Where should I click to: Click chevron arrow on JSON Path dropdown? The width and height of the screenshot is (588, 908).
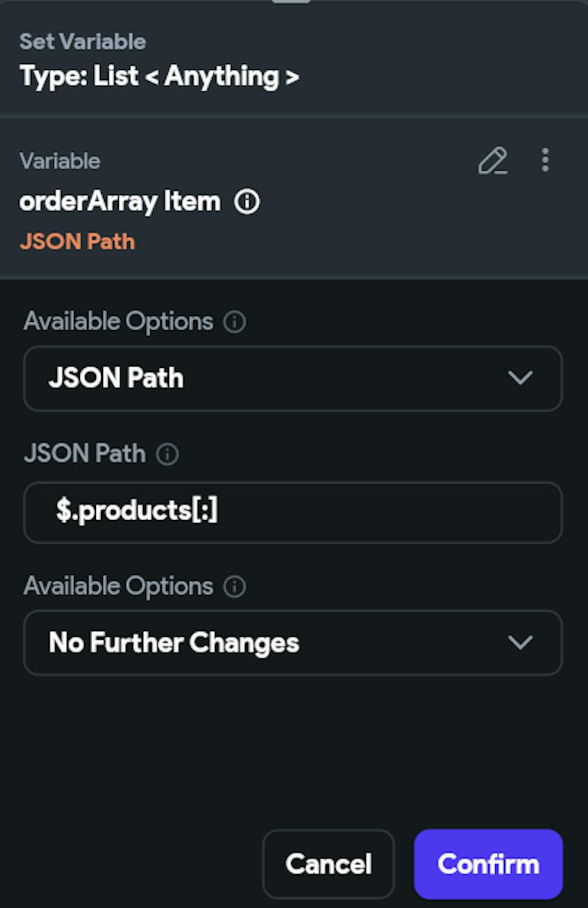tap(520, 378)
